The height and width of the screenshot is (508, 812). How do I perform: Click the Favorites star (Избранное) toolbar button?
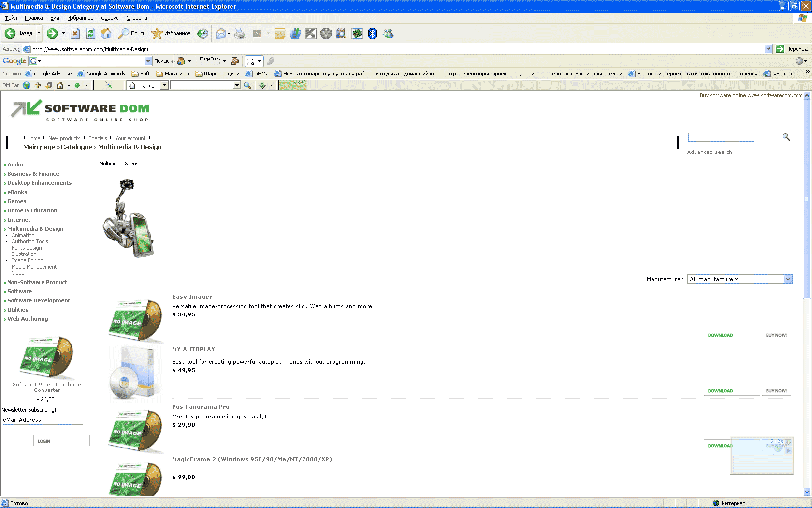point(172,33)
